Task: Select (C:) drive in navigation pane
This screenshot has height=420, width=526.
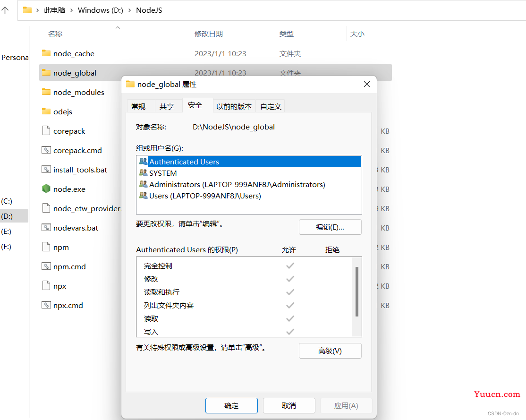Action: 7,201
